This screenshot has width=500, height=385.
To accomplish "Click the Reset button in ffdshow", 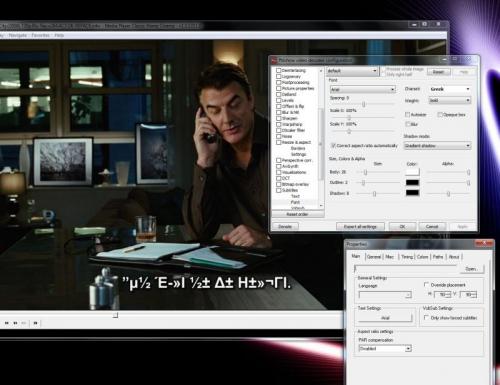I will (438, 72).
